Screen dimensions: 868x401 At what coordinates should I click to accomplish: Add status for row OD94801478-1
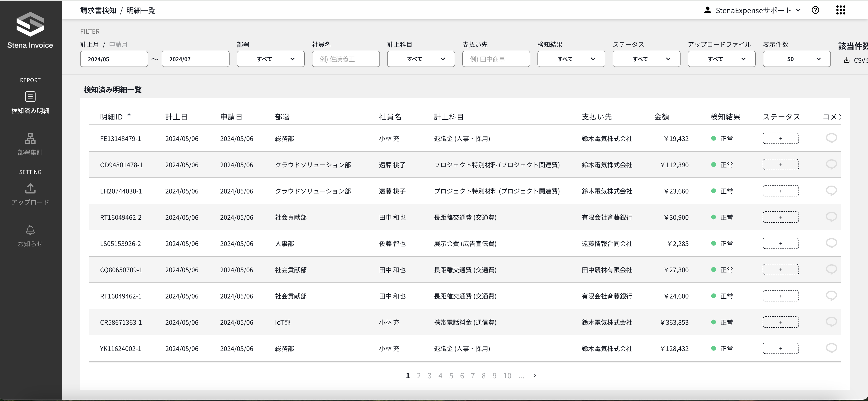coord(780,165)
